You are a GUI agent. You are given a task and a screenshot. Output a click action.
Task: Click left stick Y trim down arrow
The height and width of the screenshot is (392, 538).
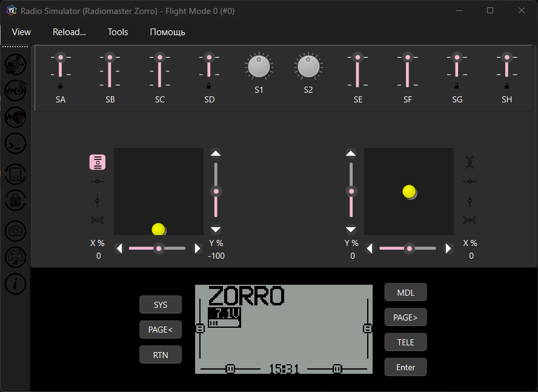tap(216, 229)
